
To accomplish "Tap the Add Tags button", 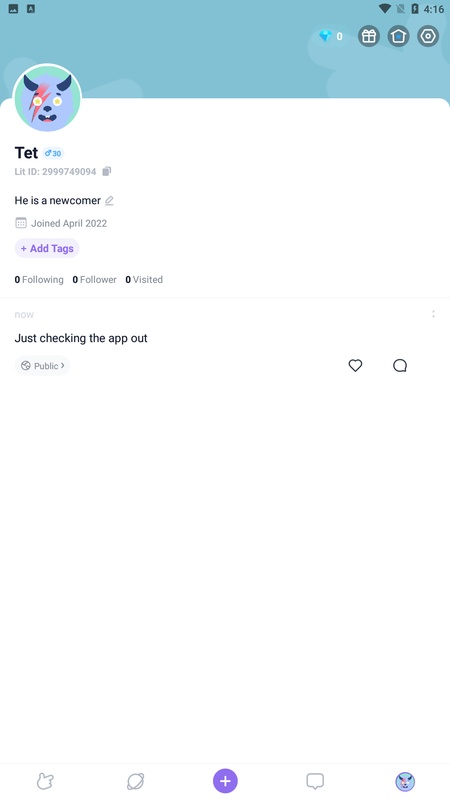I will click(47, 248).
